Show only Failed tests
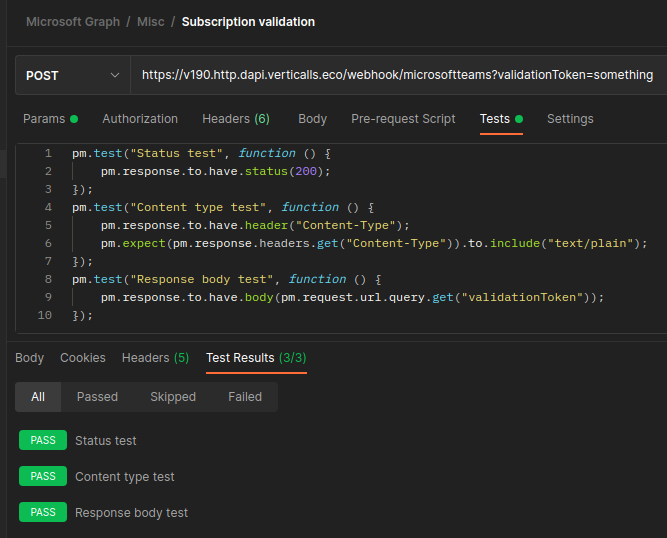The width and height of the screenshot is (667, 538). (x=245, y=397)
